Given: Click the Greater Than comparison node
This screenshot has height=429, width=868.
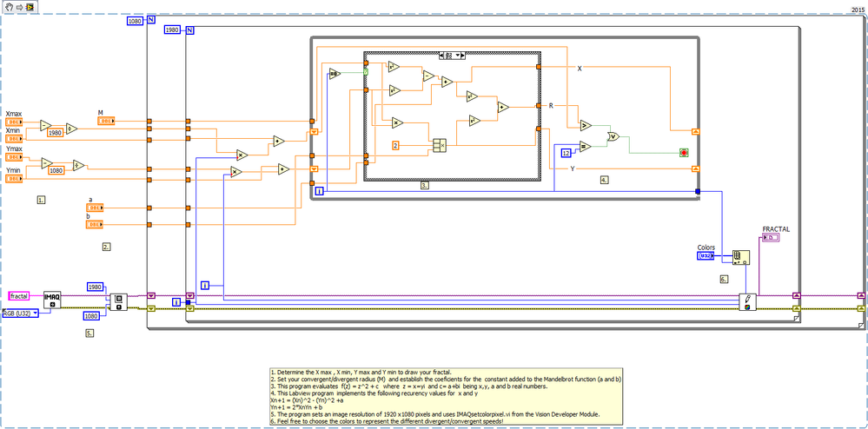Looking at the screenshot, I should point(585,126).
